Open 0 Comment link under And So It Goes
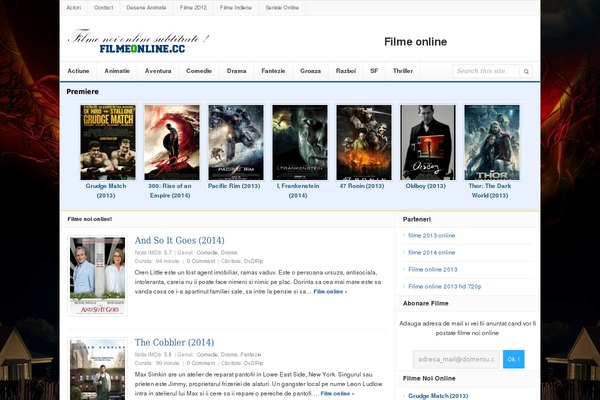600x400 pixels. tap(201, 261)
